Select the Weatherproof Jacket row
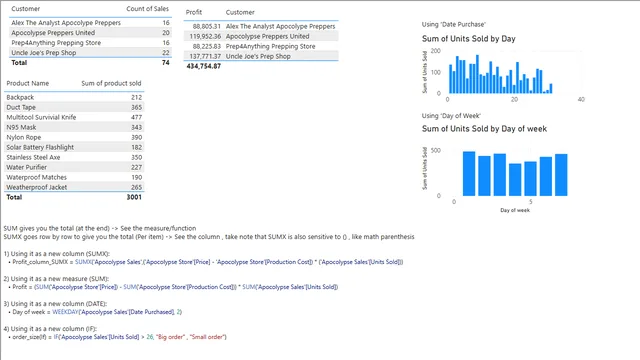This screenshot has height=360, width=640. click(74, 187)
